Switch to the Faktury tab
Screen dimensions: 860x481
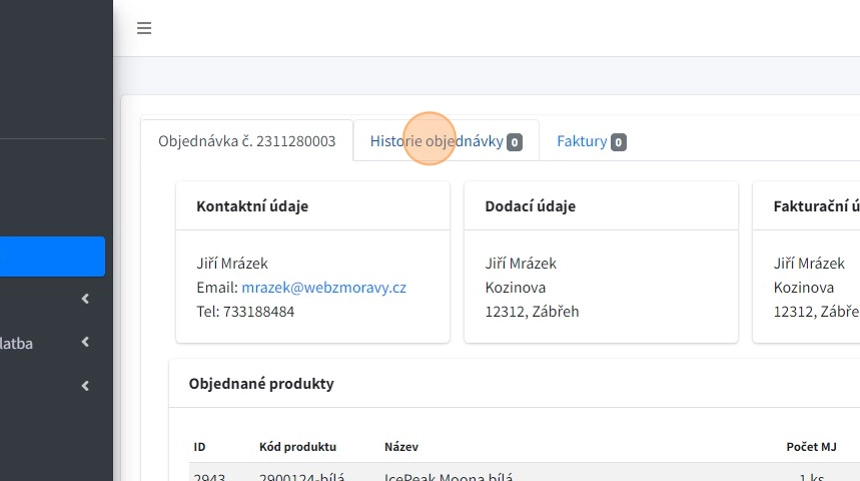[582, 141]
